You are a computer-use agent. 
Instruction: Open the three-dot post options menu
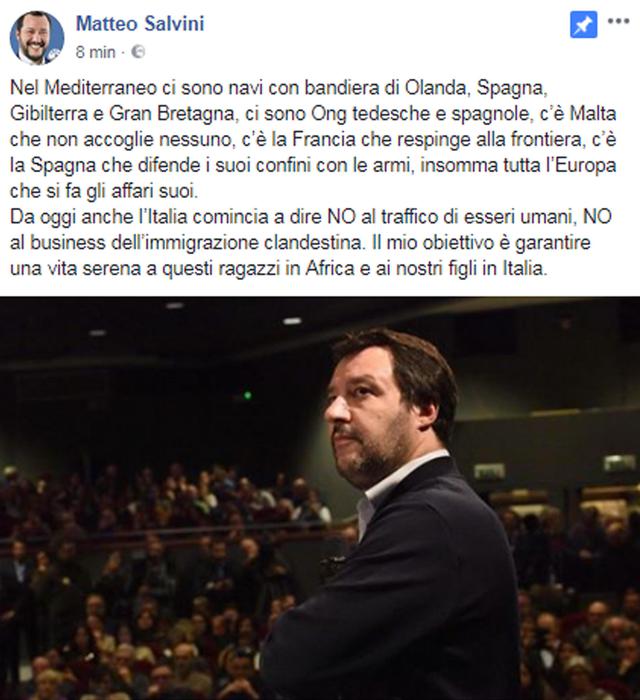tap(619, 21)
